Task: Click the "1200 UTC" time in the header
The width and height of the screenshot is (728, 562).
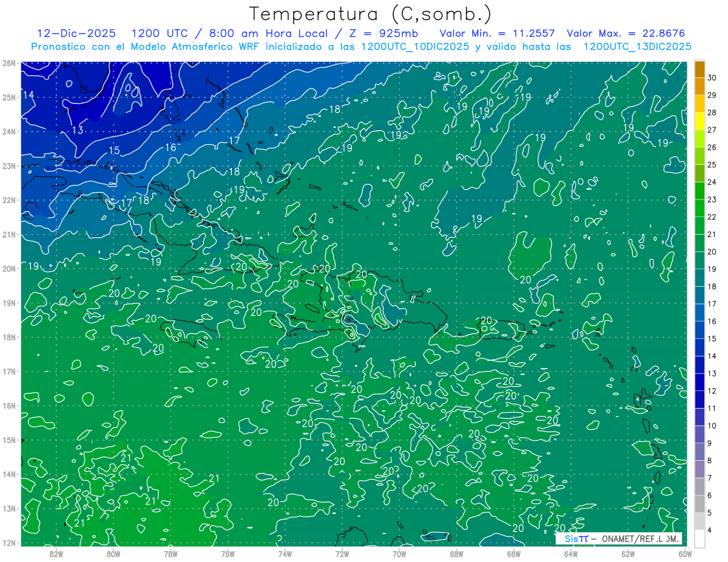Action: [x=160, y=33]
